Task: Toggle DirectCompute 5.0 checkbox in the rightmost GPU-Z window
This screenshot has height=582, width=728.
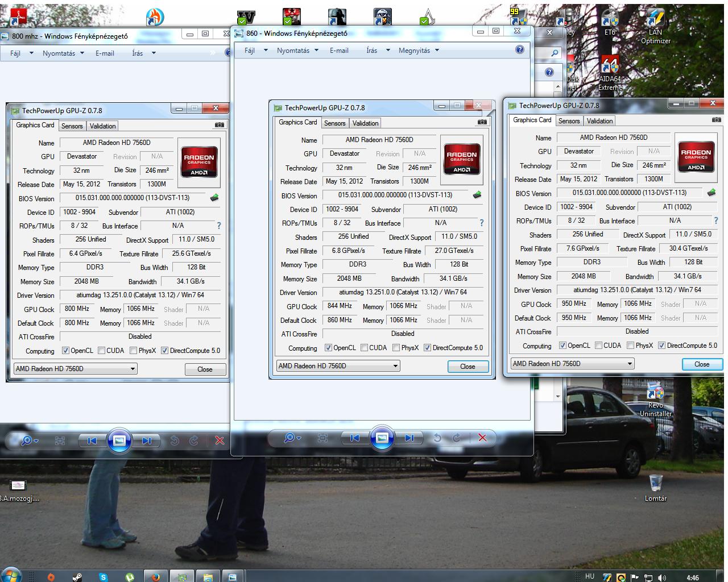Action: point(661,345)
